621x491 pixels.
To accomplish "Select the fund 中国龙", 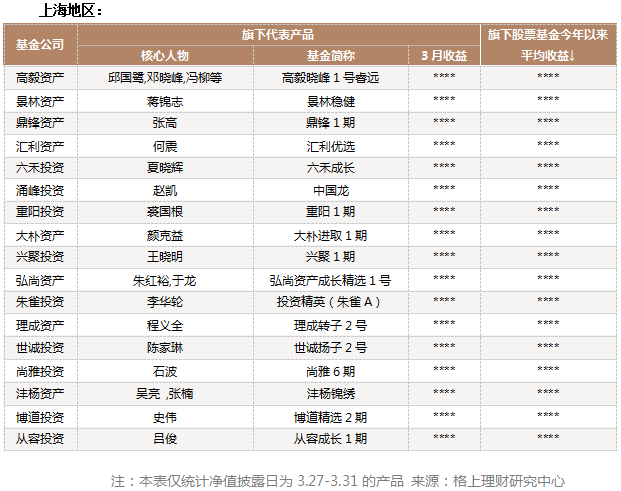I will click(331, 191).
